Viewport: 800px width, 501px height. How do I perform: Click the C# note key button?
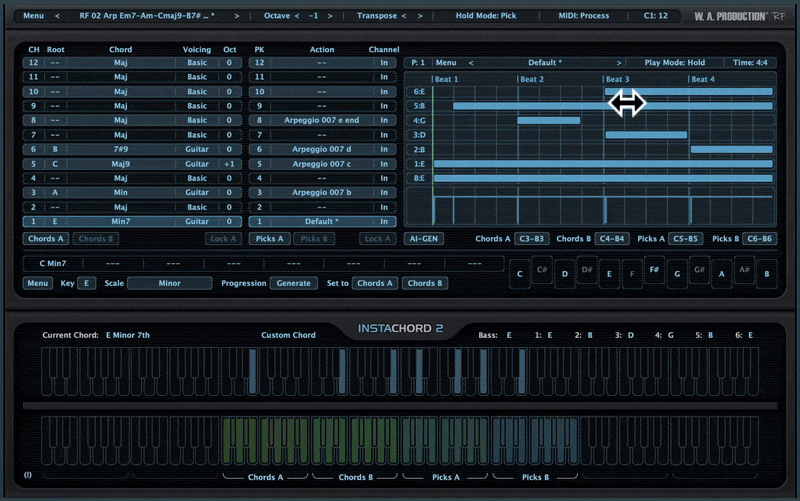point(542,270)
